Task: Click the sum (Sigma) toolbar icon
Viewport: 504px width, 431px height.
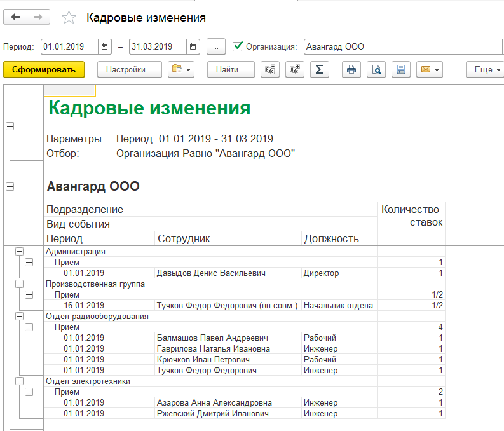Action: (x=319, y=70)
